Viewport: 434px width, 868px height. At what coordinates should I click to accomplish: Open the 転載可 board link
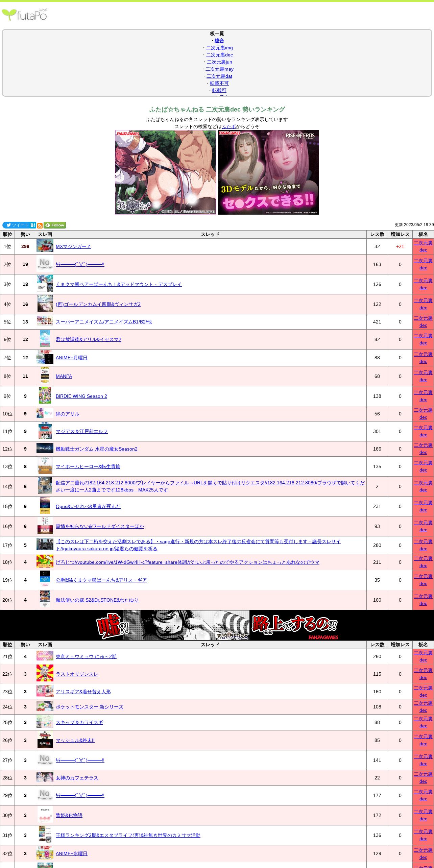click(219, 90)
